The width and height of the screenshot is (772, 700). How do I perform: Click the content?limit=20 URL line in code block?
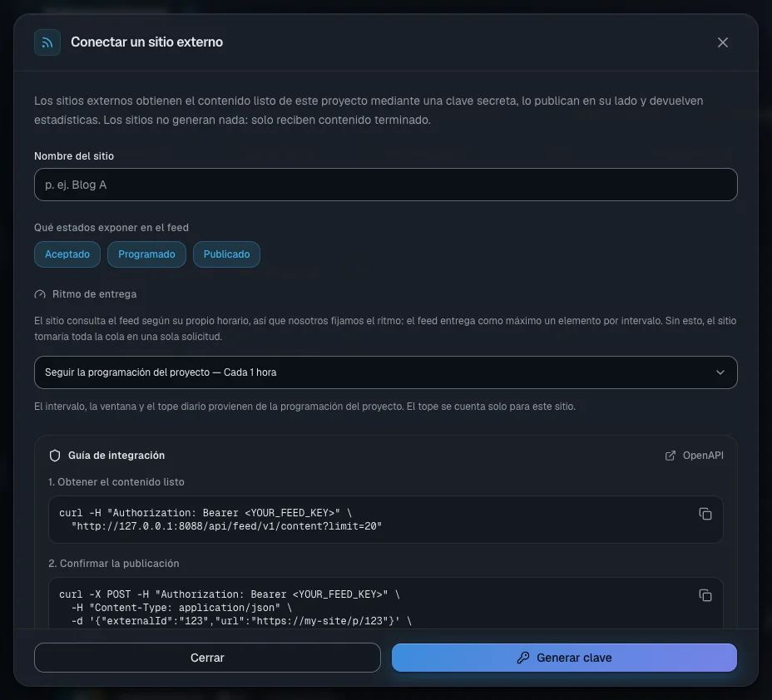226,526
